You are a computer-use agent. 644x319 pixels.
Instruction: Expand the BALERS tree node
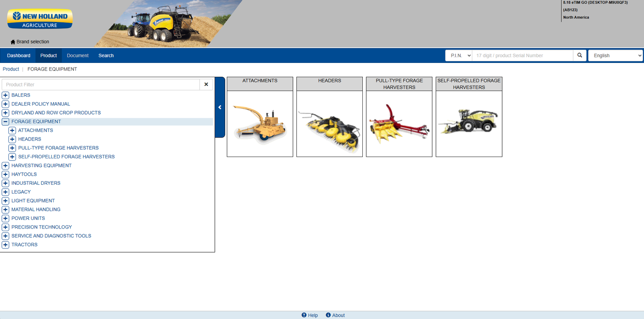[x=5, y=95]
